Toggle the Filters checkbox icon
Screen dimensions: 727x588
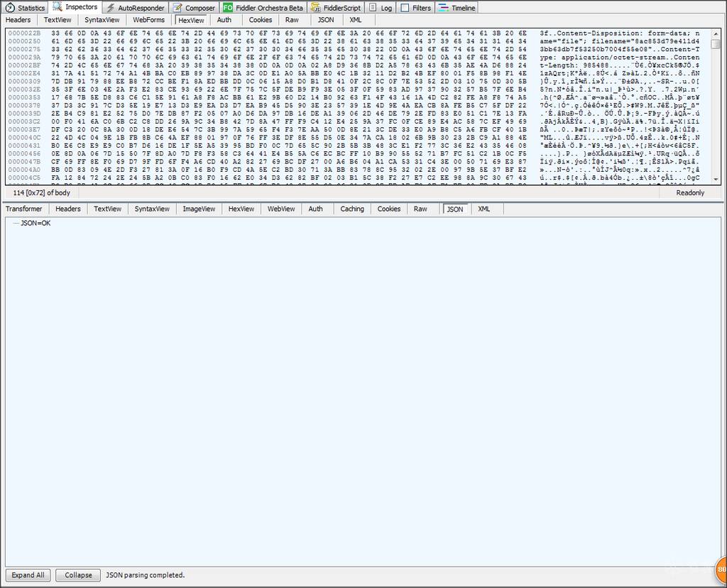point(405,8)
